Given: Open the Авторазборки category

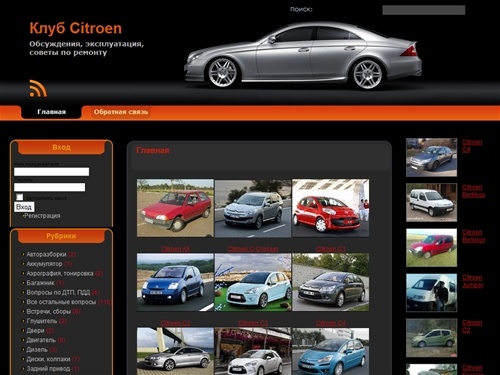Looking at the screenshot, I should [x=46, y=254].
